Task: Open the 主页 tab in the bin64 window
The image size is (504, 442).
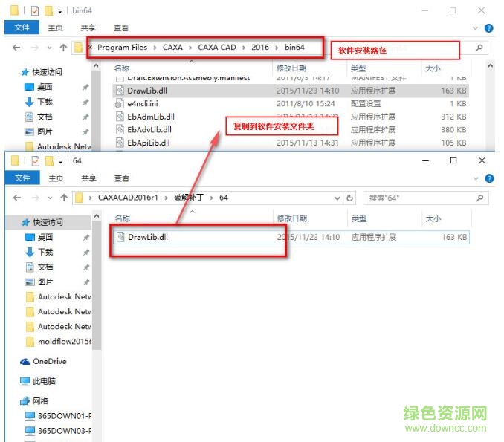Action: tap(55, 28)
